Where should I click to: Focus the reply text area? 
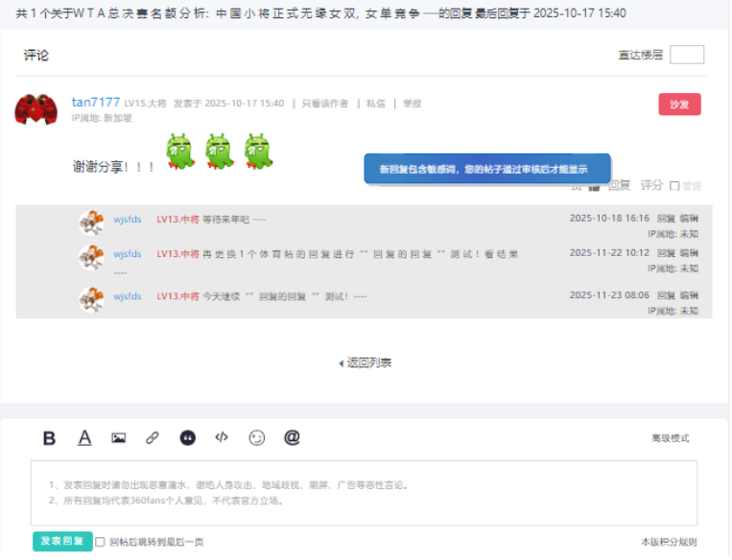365,493
